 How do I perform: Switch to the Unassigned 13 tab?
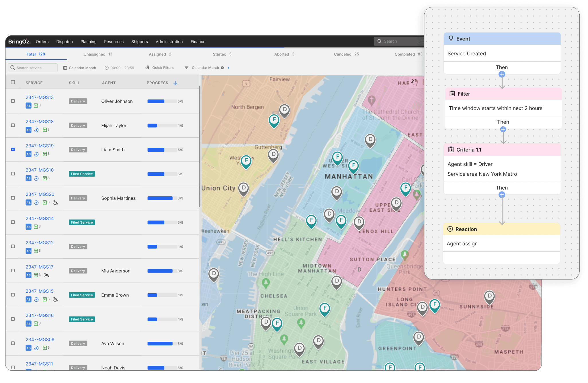pos(98,54)
